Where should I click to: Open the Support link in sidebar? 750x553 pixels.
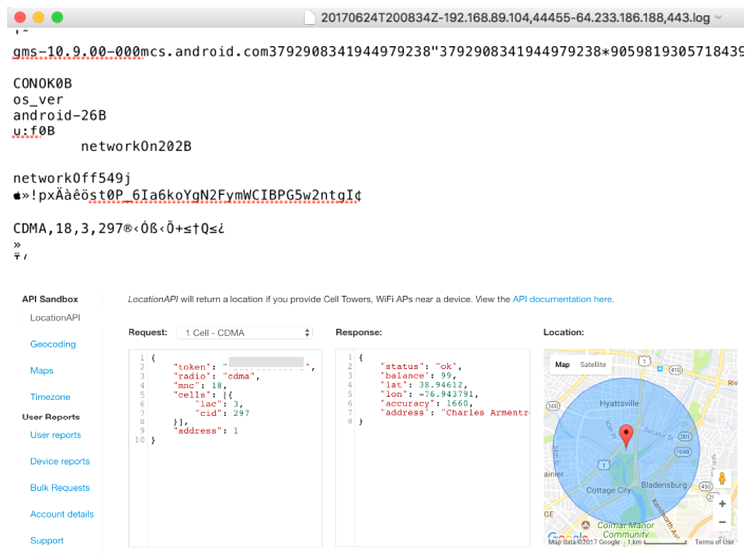[x=46, y=540]
